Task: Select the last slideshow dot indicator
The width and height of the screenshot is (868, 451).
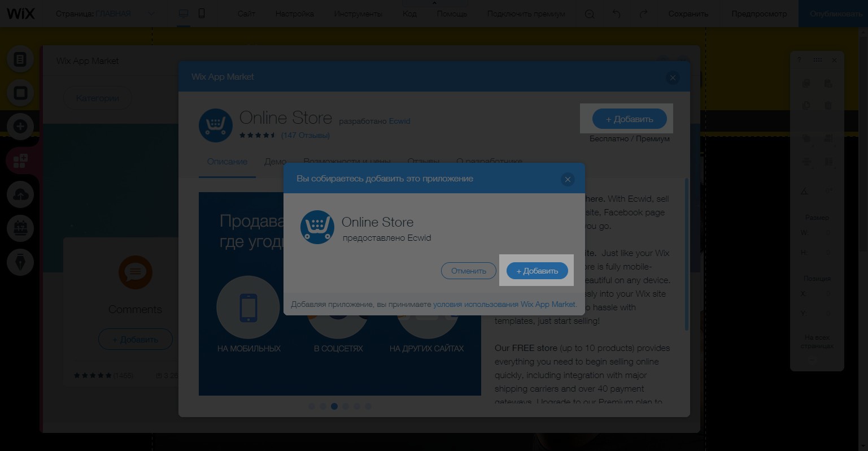Action: [x=368, y=406]
